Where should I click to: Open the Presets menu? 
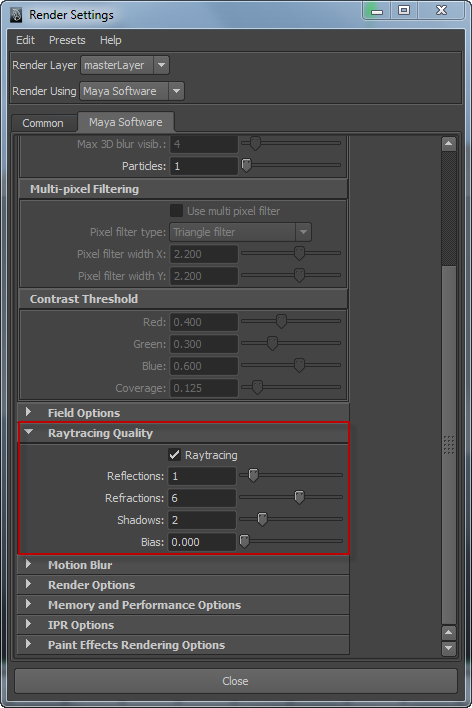(x=67, y=40)
